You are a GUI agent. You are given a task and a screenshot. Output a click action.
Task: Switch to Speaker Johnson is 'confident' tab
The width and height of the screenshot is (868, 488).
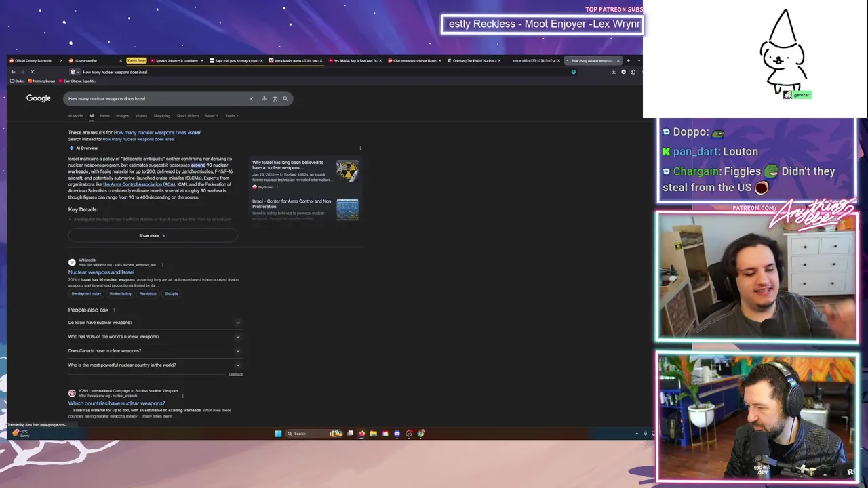pyautogui.click(x=178, y=60)
